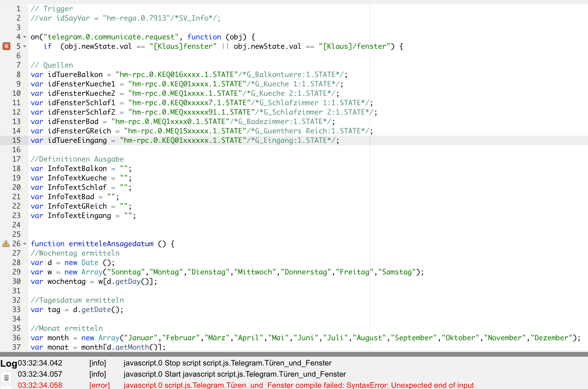The image size is (588, 389).
Task: Click line number 37 in the gutter
Action: [x=16, y=347]
